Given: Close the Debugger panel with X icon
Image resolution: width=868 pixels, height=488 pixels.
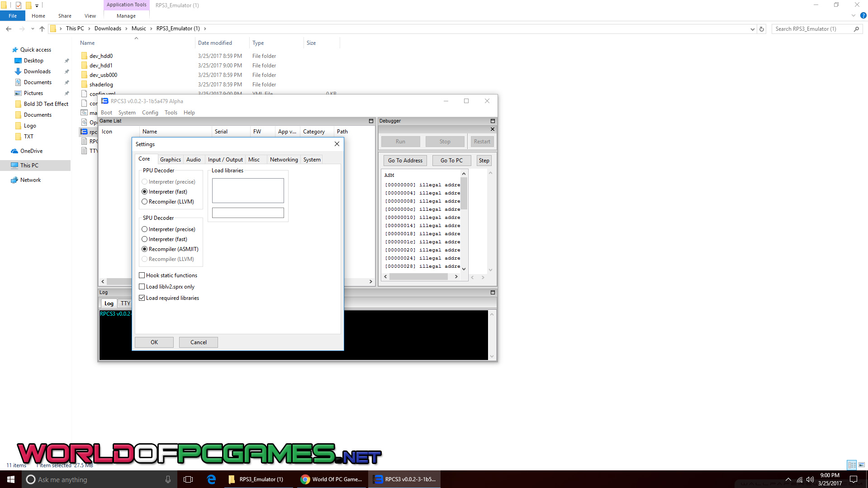Looking at the screenshot, I should point(493,129).
